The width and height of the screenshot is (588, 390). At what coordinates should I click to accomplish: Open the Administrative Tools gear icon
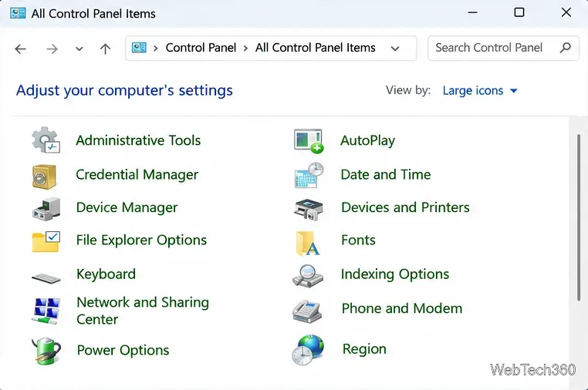(46, 140)
